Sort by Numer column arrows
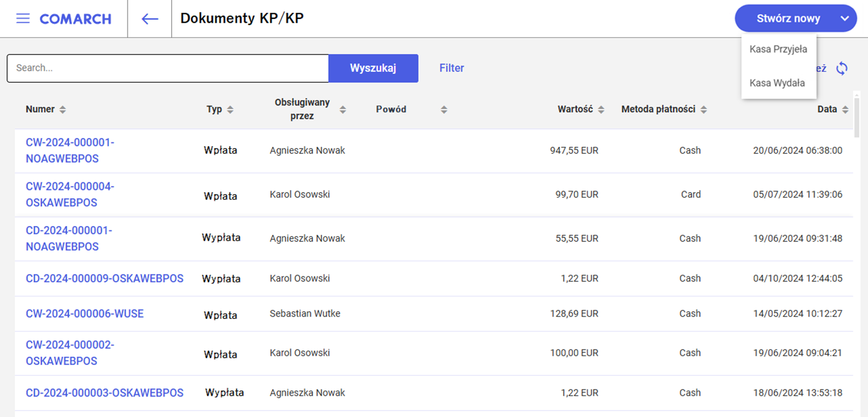 click(63, 110)
